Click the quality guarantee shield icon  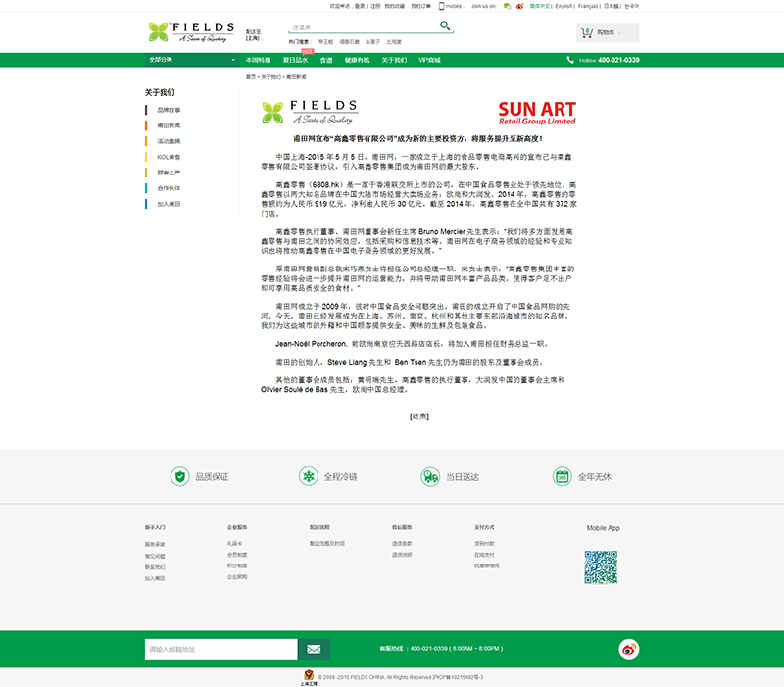click(x=180, y=476)
